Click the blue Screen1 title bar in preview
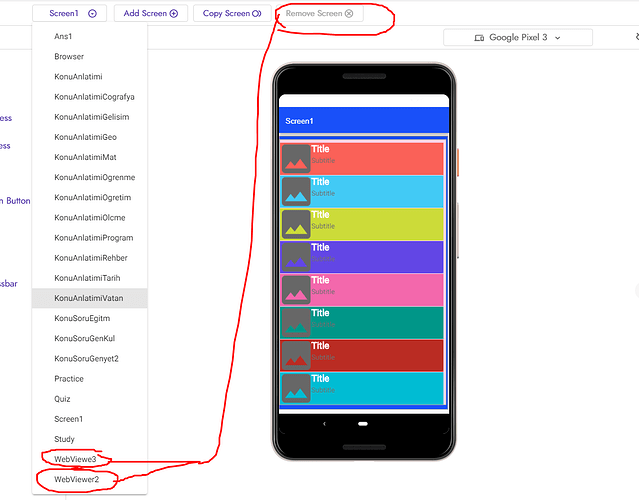The height and width of the screenshot is (500, 639). pyautogui.click(x=364, y=121)
